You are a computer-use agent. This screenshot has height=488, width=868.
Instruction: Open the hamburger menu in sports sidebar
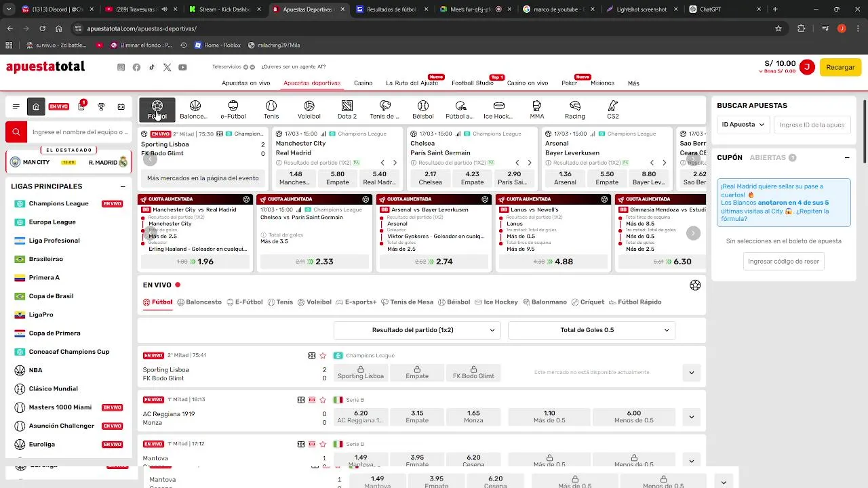(16, 106)
